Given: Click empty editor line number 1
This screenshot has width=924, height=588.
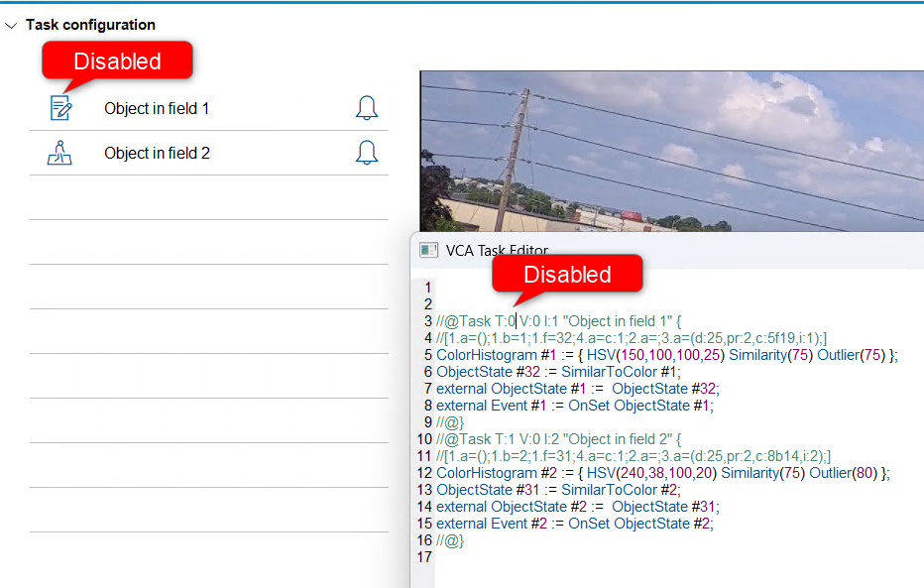Looking at the screenshot, I should [428, 288].
